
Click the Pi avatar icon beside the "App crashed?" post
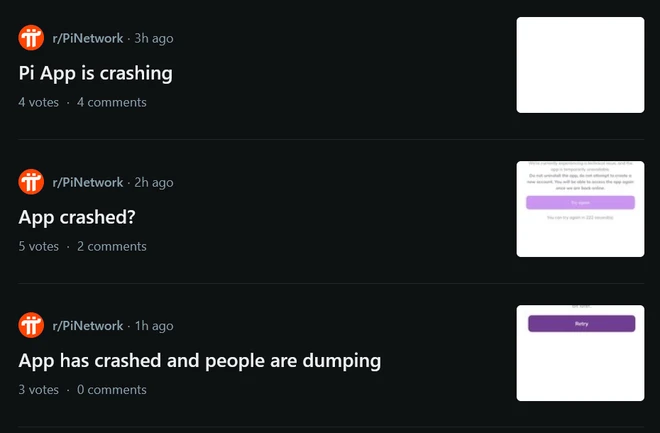[x=31, y=182]
